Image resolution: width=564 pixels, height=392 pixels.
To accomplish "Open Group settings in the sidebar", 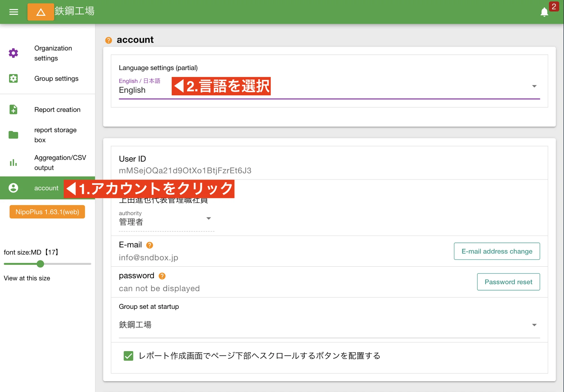I will (56, 78).
